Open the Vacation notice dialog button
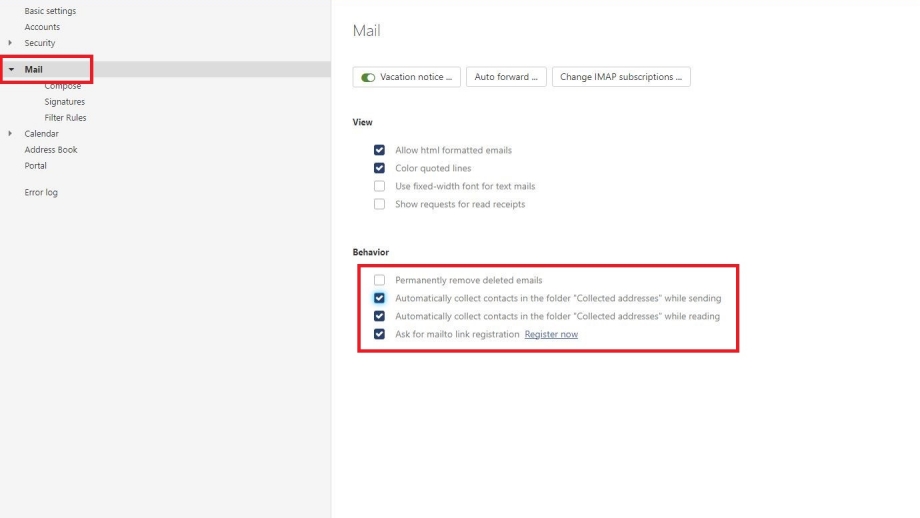This screenshot has width=920, height=518. click(x=407, y=77)
